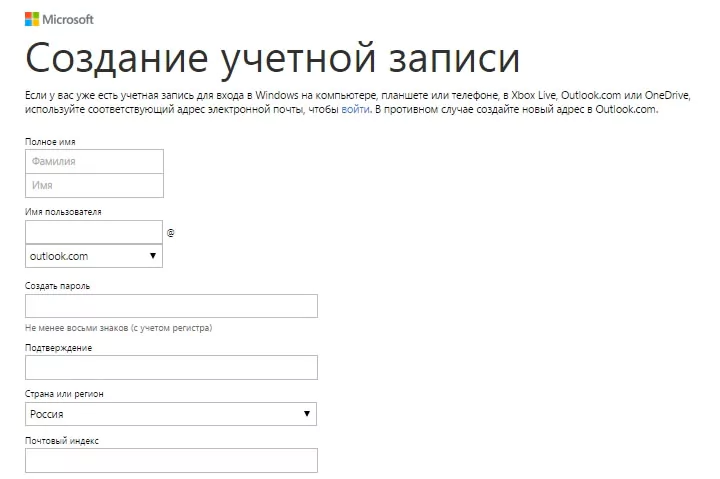Click the 'Имя пользователя' label

pos(63,212)
